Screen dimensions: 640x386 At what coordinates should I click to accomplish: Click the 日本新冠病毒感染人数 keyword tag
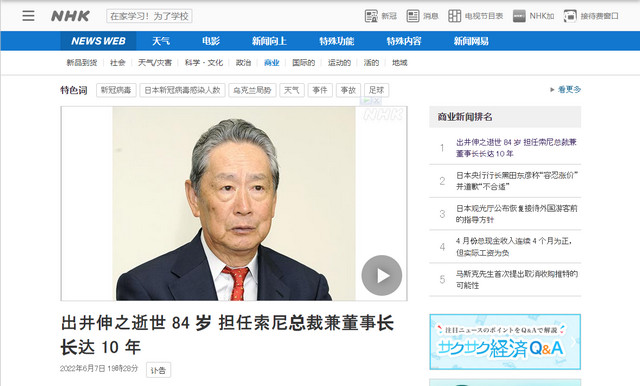pos(182,90)
